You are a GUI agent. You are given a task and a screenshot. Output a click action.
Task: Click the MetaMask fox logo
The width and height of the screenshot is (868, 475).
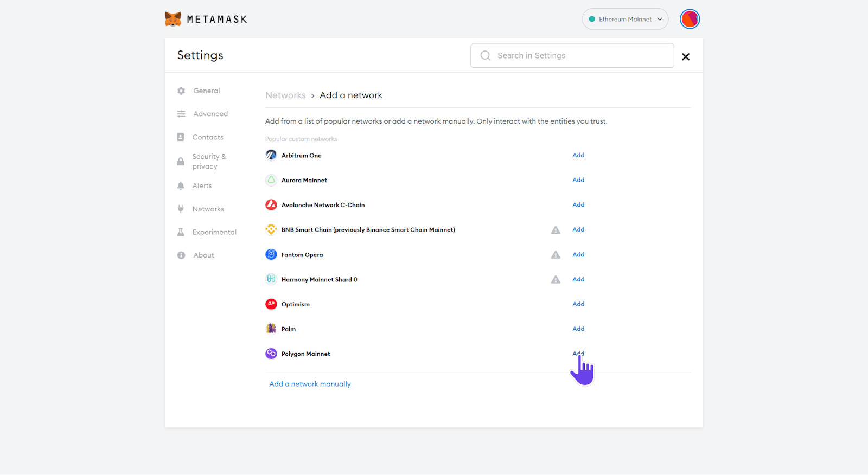173,19
